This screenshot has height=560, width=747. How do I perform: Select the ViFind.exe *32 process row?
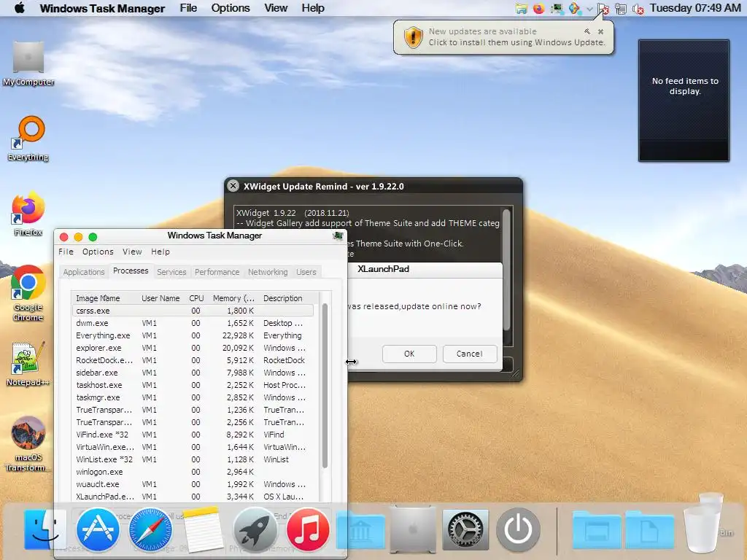193,435
